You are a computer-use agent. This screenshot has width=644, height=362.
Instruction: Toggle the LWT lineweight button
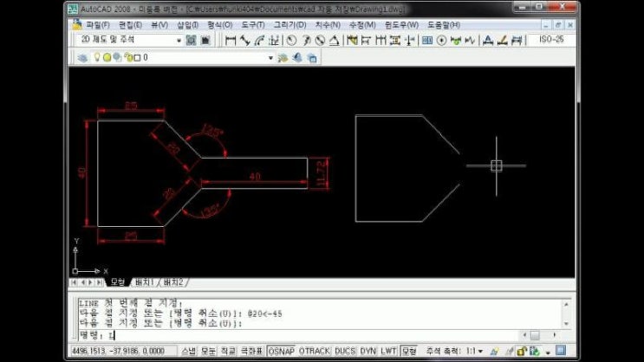click(387, 351)
